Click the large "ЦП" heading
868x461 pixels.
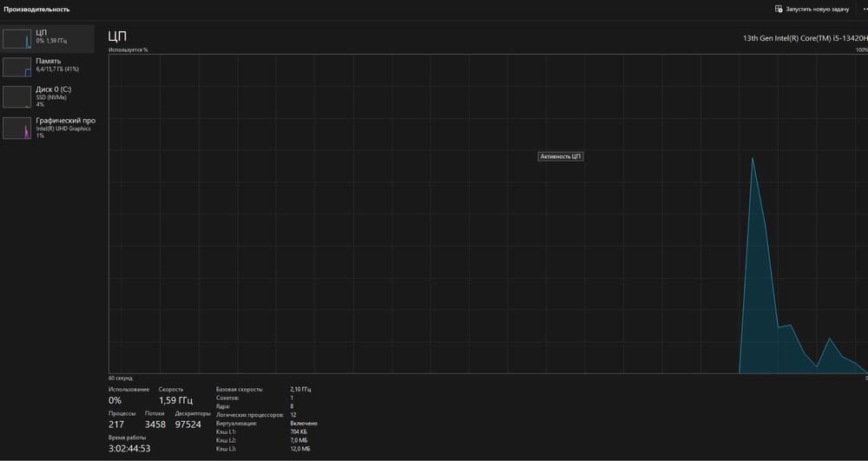coord(118,37)
